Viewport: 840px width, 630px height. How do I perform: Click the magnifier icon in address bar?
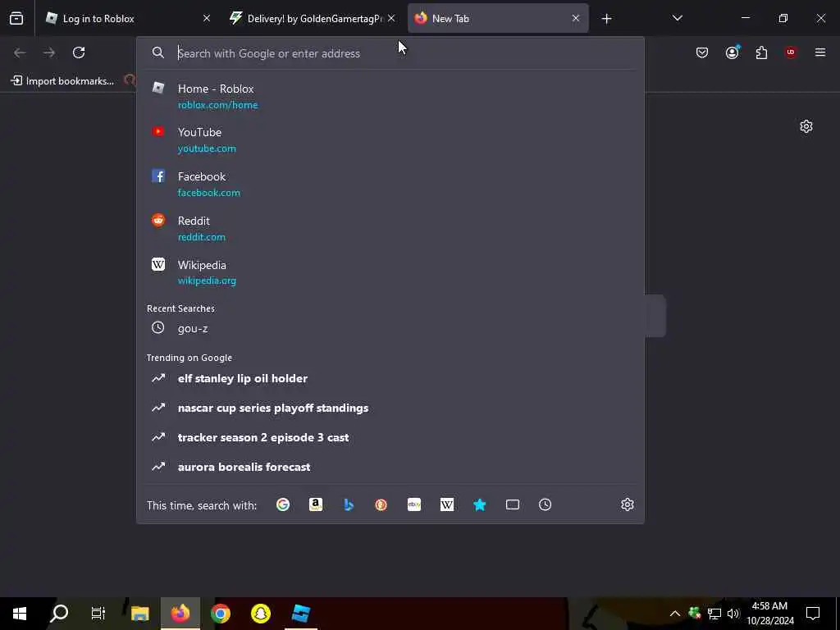point(158,52)
